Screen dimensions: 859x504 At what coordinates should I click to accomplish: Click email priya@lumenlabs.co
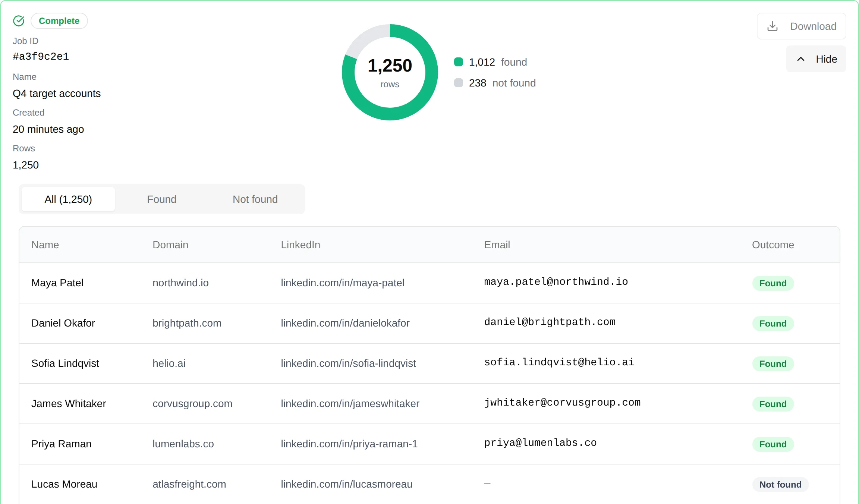(540, 443)
